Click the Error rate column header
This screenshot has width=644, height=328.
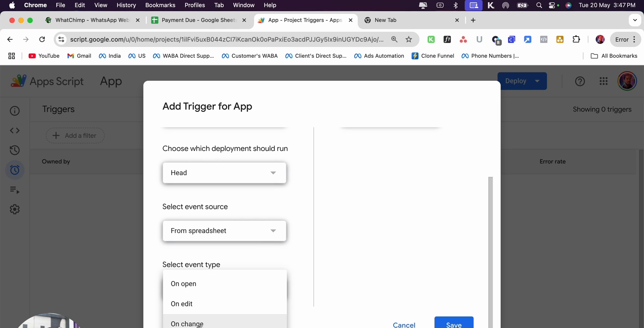552,162
